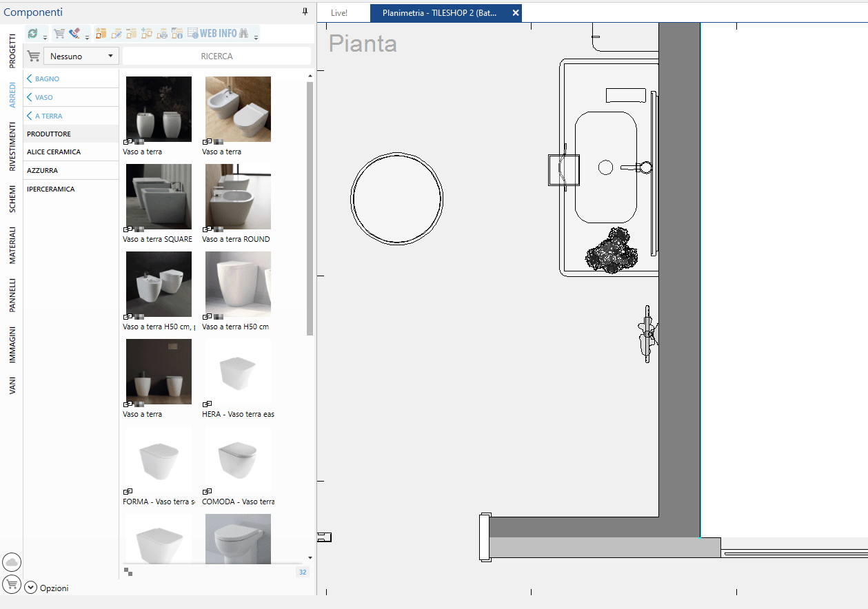Go back to the BAGNO category
The image size is (868, 609).
click(x=71, y=79)
